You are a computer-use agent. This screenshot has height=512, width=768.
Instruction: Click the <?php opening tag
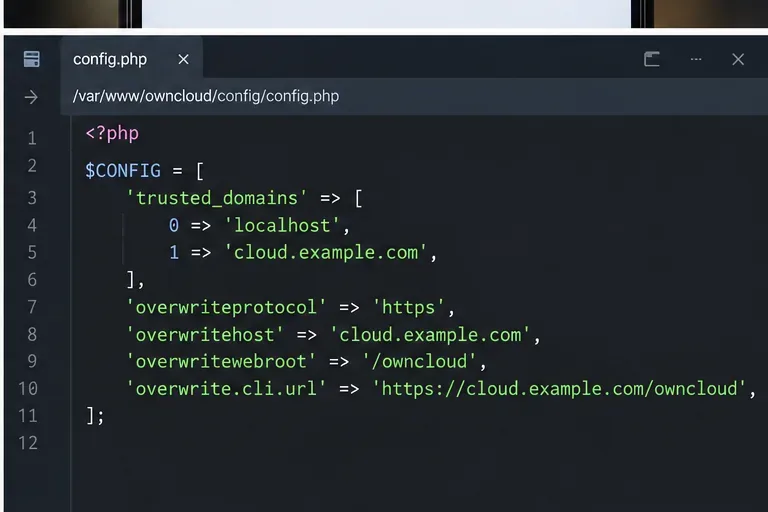112,133
